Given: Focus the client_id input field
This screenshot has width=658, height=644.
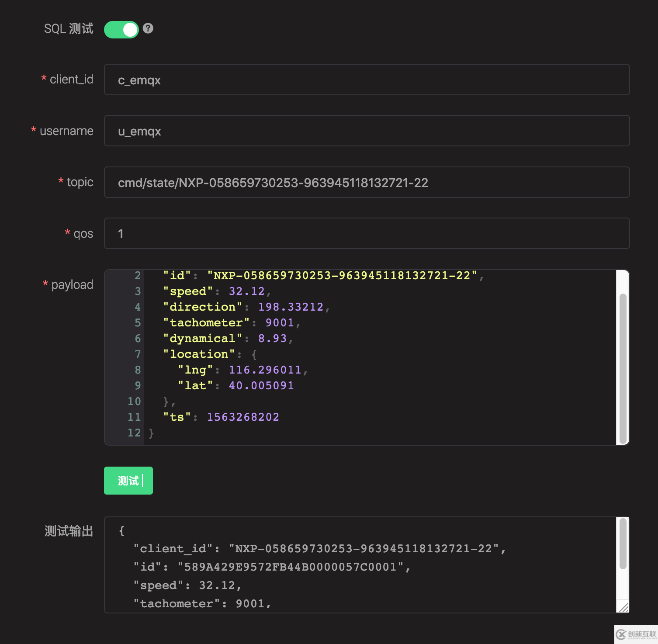Looking at the screenshot, I should pyautogui.click(x=367, y=80).
